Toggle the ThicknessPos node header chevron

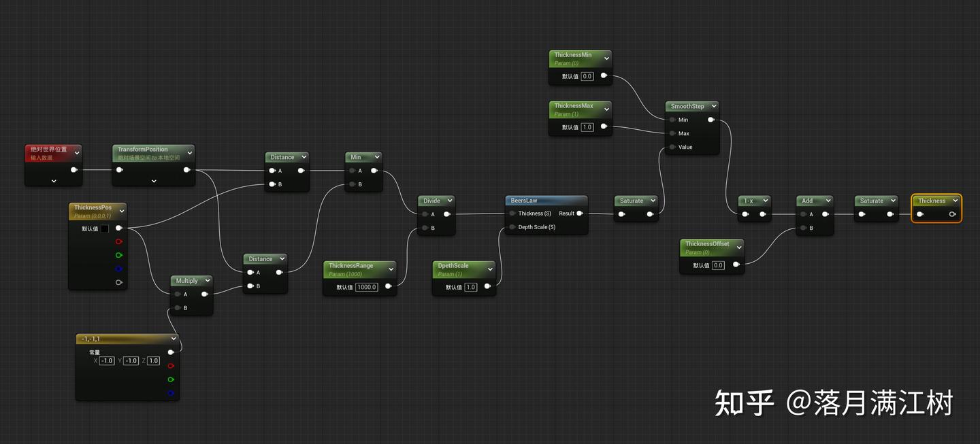click(x=122, y=211)
